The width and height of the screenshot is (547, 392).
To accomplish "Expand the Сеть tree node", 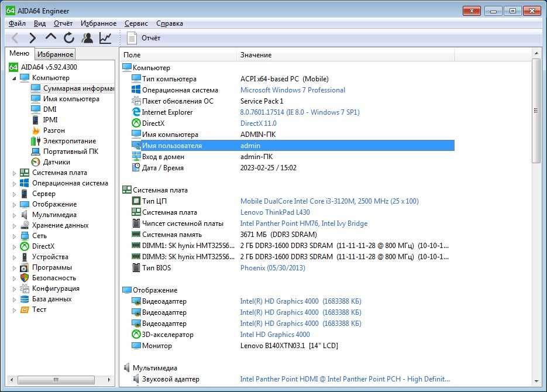I will [x=14, y=236].
